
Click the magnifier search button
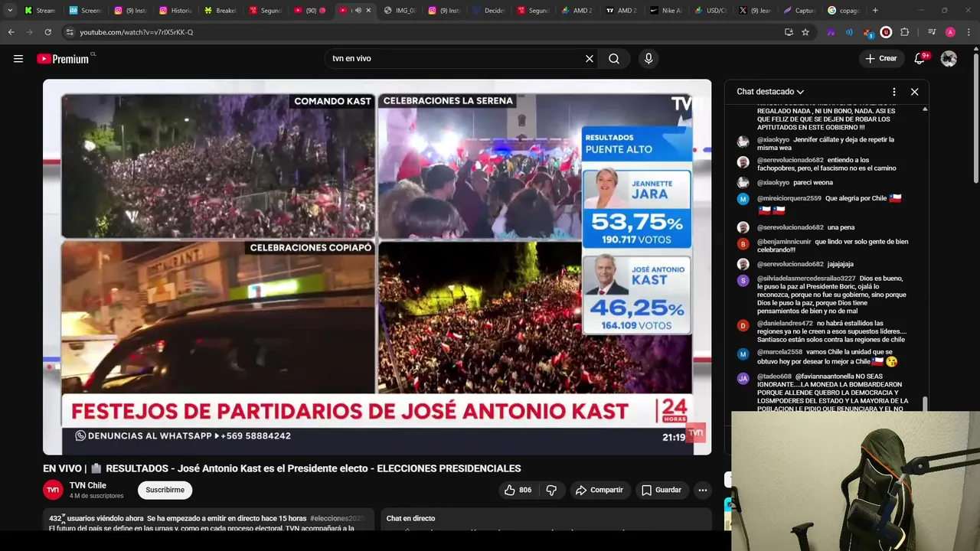[x=614, y=58]
